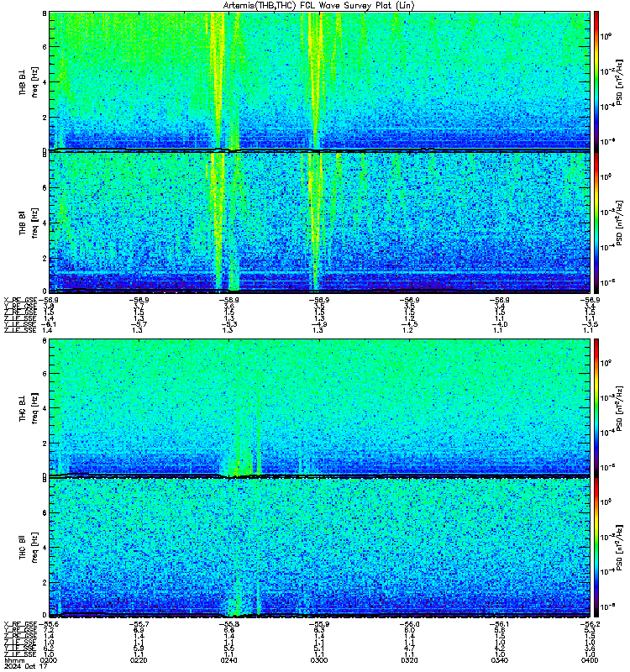Click the 0200 time tick label
630x672 pixels.
click(x=49, y=660)
